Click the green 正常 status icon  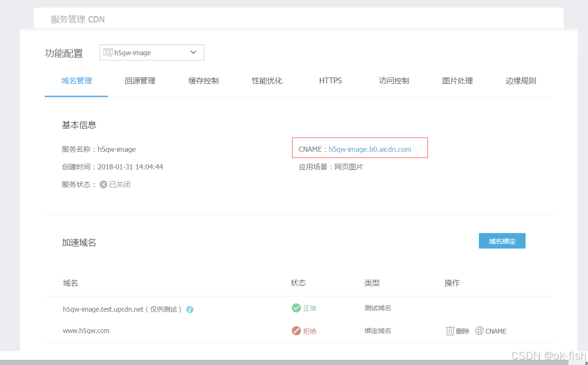(296, 308)
